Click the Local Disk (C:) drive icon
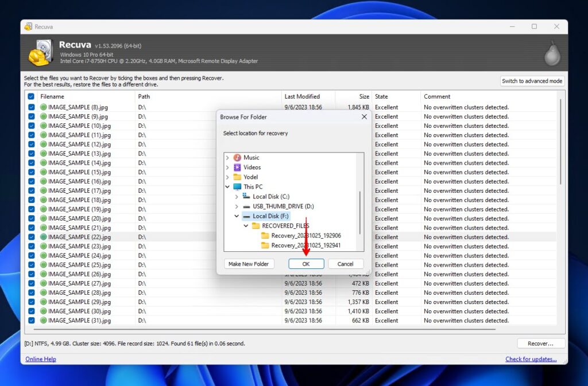The image size is (588, 386). point(246,196)
